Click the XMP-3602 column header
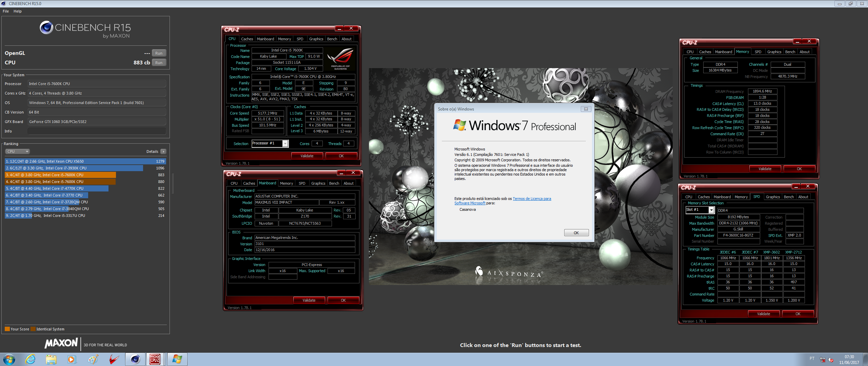 [x=771, y=252]
